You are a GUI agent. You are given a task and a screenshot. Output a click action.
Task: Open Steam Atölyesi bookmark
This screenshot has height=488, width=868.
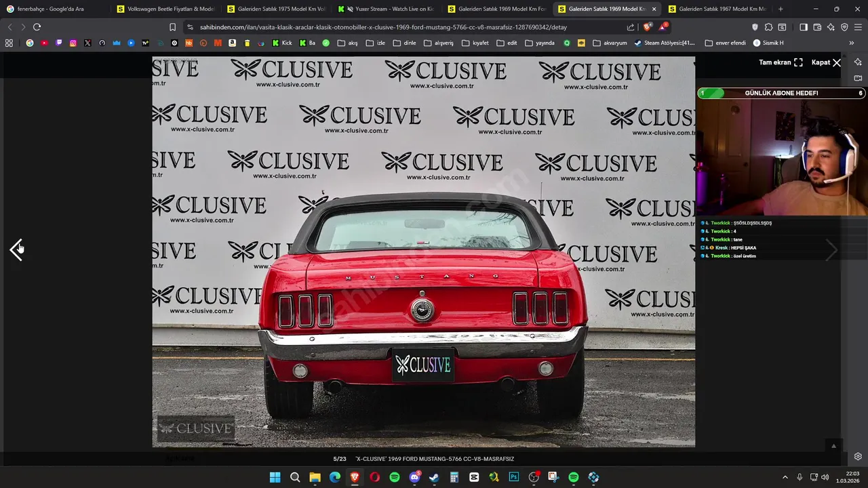coord(665,43)
